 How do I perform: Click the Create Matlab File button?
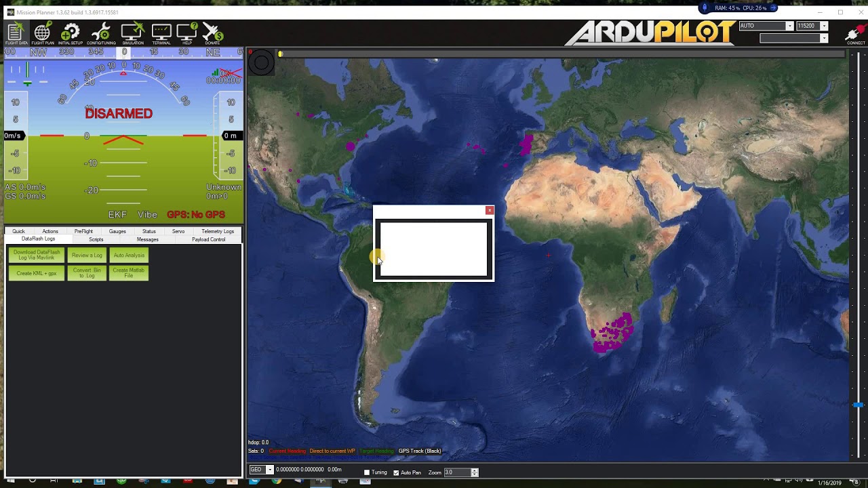point(129,273)
